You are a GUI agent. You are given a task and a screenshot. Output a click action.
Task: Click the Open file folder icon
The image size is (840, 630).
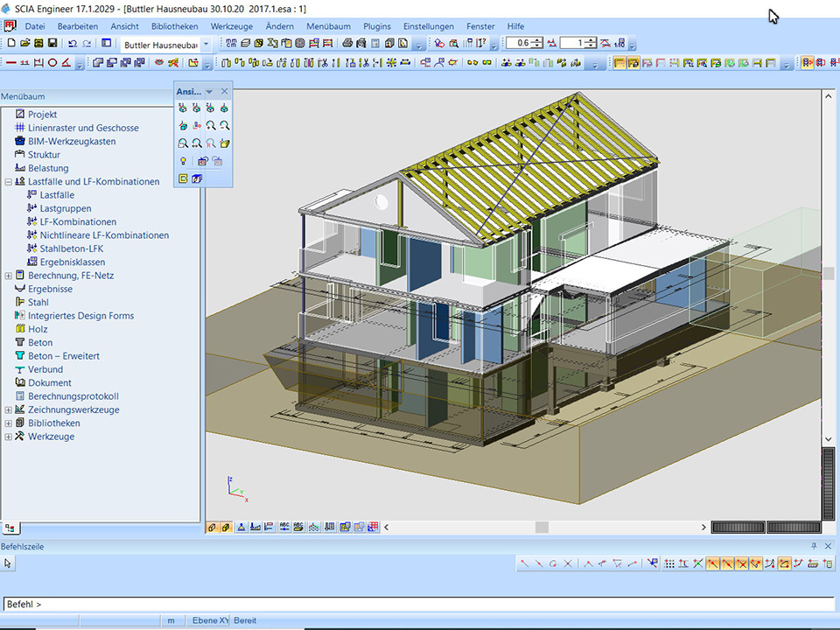click(x=24, y=43)
